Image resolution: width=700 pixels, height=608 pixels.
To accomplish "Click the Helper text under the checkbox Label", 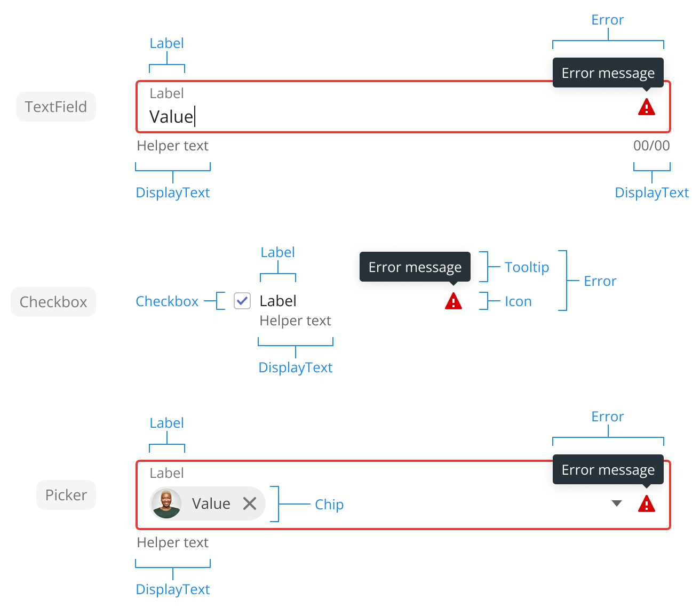I will [x=295, y=321].
